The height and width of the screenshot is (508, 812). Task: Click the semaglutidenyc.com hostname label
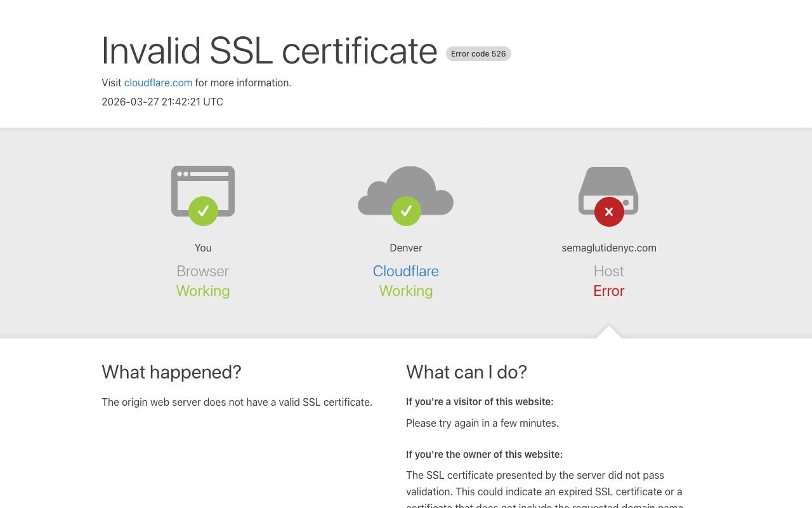tap(609, 248)
